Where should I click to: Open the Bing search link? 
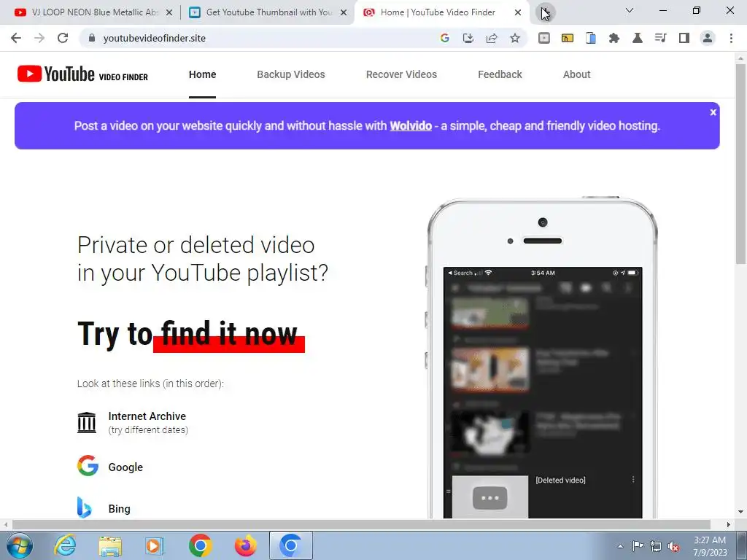click(119, 508)
